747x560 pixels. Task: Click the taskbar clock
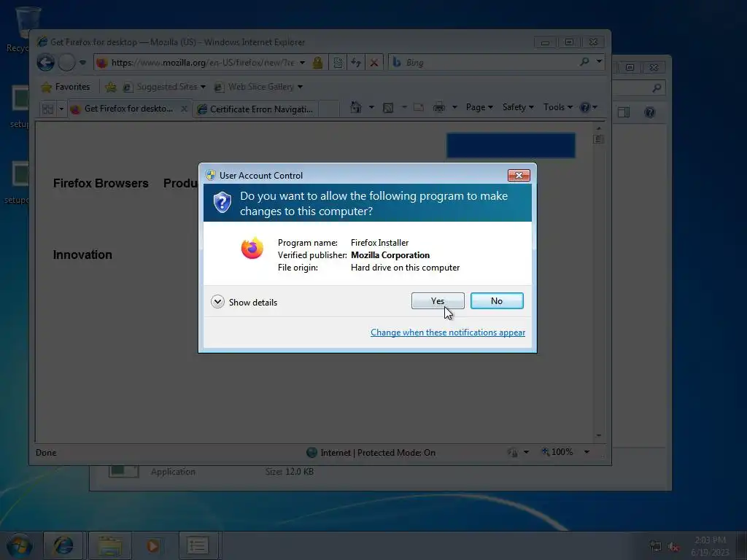710,545
